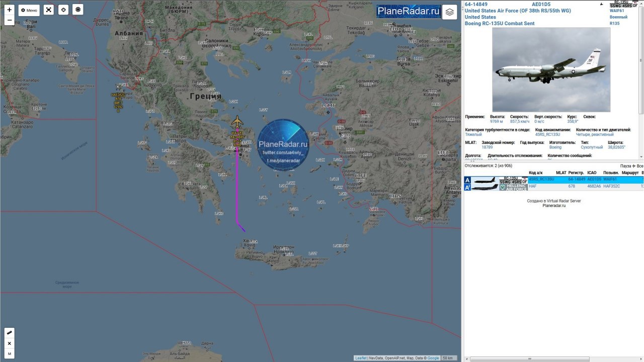Click the RC-135U aircraft photo
This screenshot has height=362, width=644.
click(x=551, y=69)
